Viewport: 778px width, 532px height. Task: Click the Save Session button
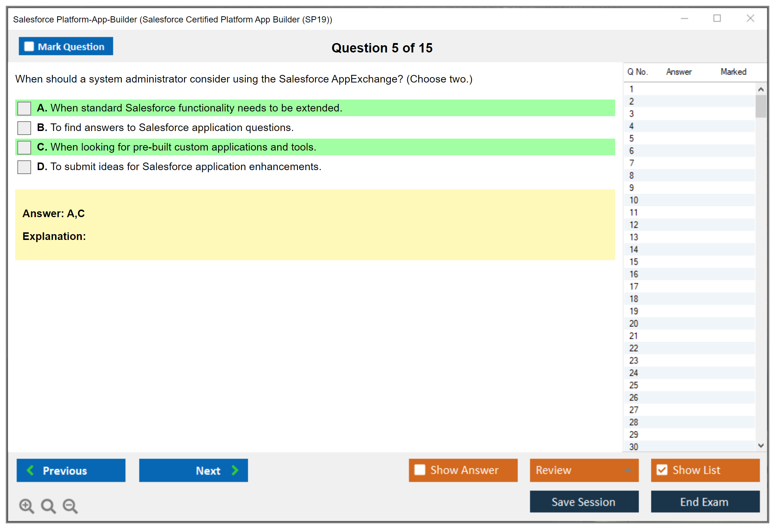tap(584, 502)
